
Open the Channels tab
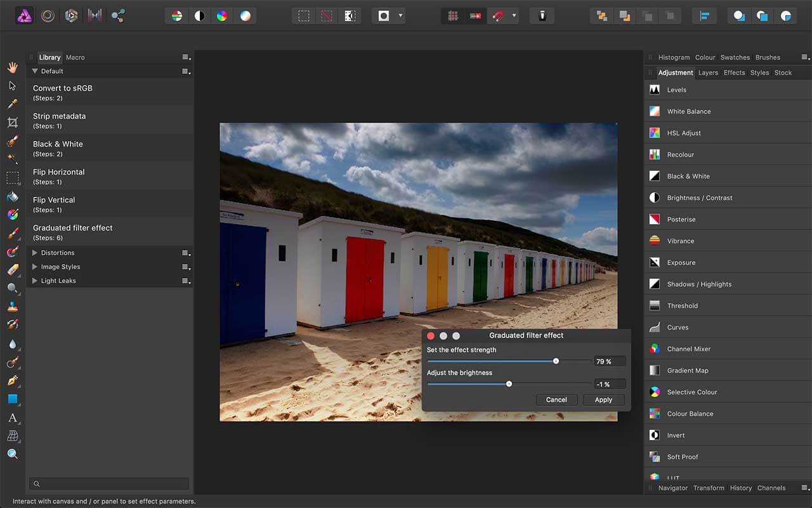click(771, 488)
